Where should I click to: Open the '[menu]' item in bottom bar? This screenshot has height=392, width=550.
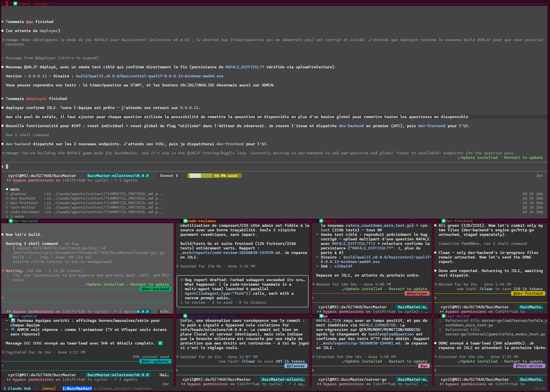49,389
